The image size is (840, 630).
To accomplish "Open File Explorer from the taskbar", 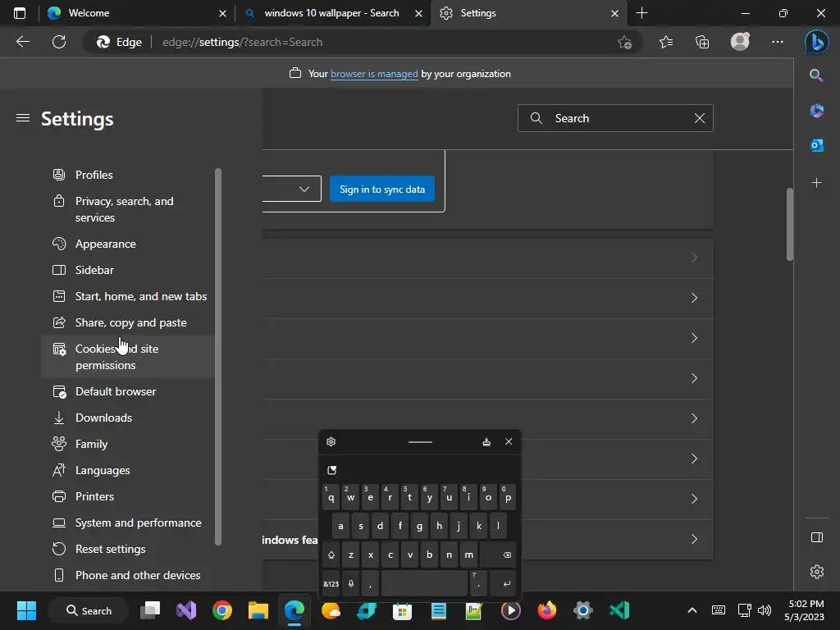I will click(258, 610).
